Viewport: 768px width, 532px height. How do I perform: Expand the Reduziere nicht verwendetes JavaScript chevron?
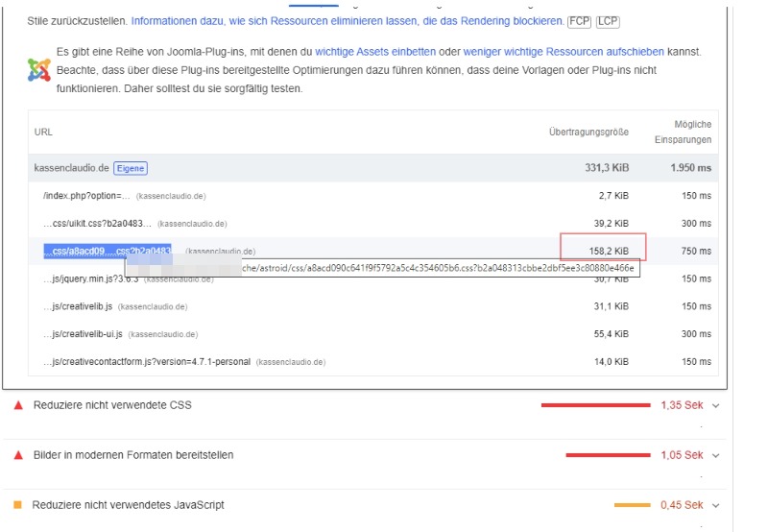click(715, 505)
